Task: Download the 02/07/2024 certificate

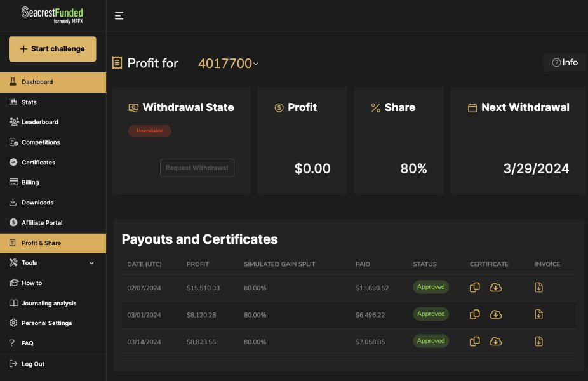Action: tap(496, 287)
